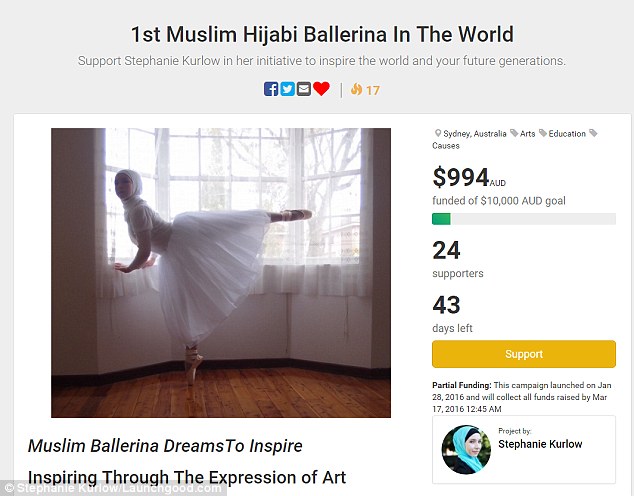This screenshot has width=634, height=496.
Task: Click the tag icon beside Education
Action: (x=543, y=133)
